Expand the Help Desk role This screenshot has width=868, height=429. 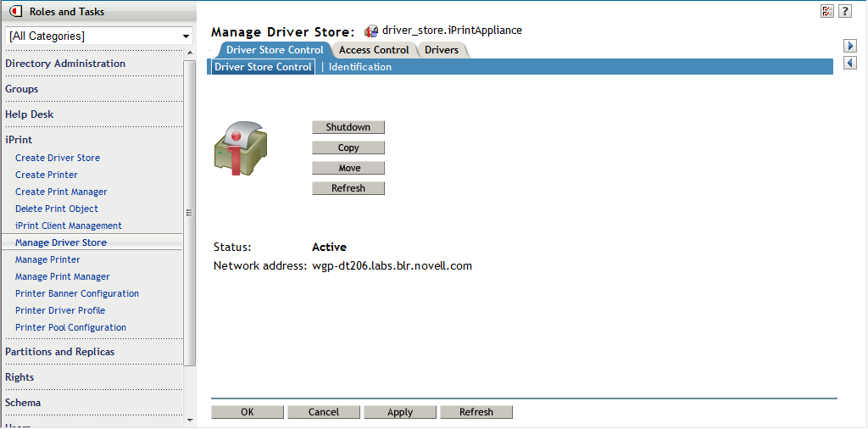30,114
